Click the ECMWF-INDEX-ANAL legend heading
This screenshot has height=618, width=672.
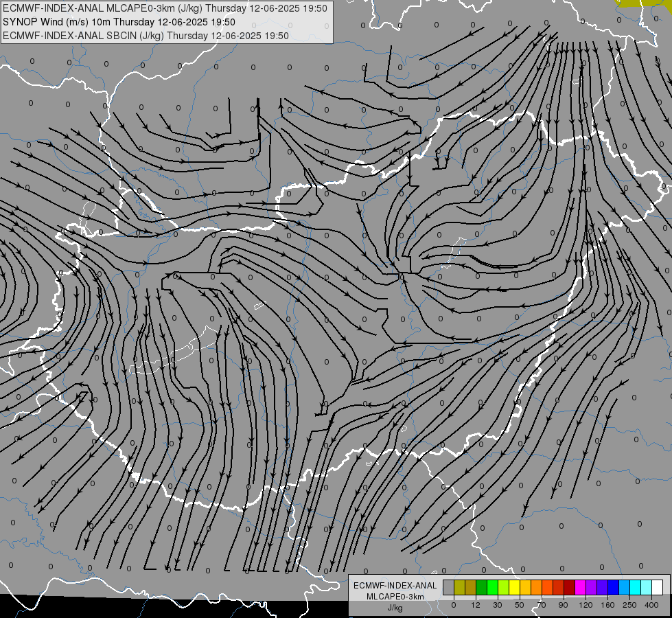(395, 586)
